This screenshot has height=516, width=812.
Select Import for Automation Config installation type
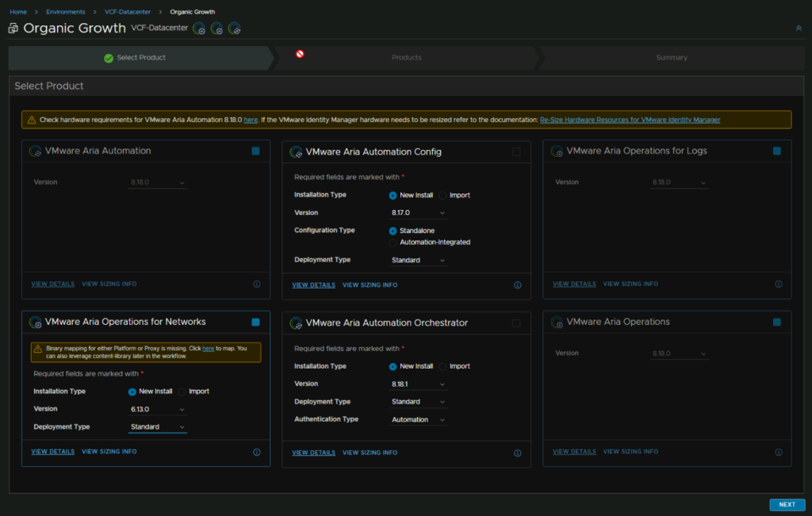tap(442, 196)
